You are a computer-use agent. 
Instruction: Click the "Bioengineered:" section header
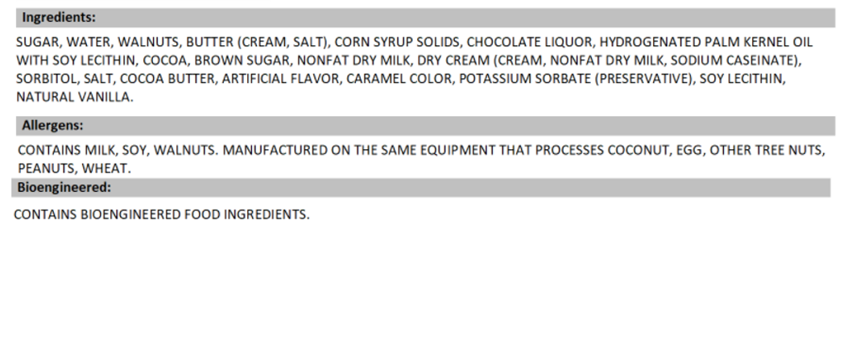61,187
